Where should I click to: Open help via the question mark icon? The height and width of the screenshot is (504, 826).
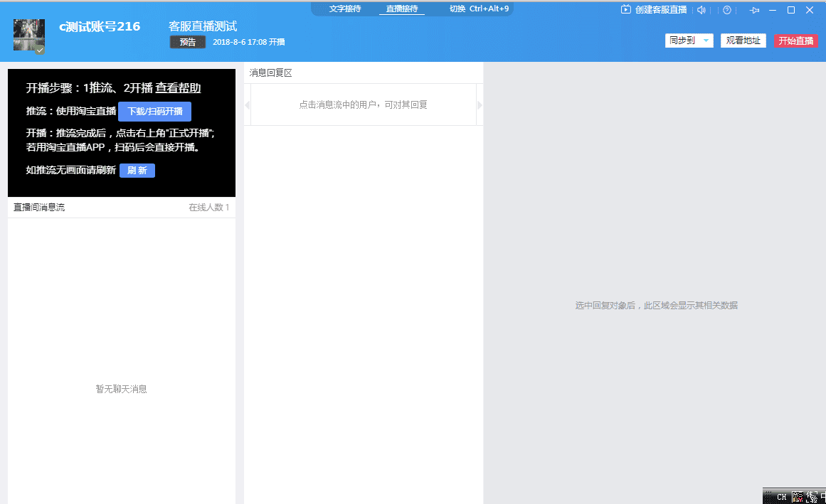[x=727, y=10]
